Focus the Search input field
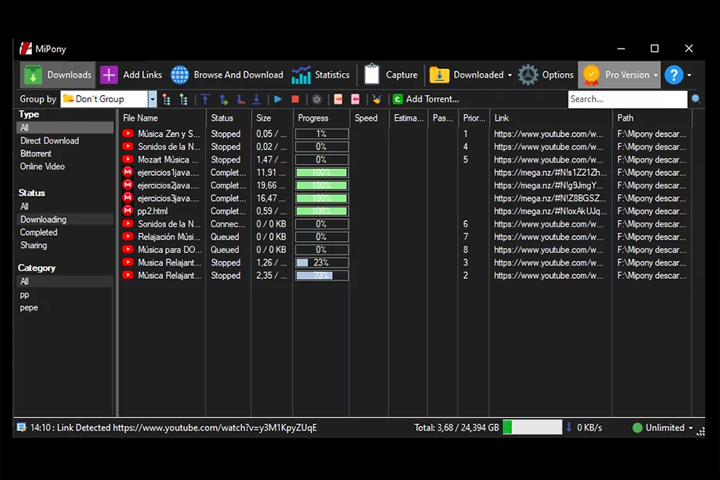 click(x=627, y=99)
